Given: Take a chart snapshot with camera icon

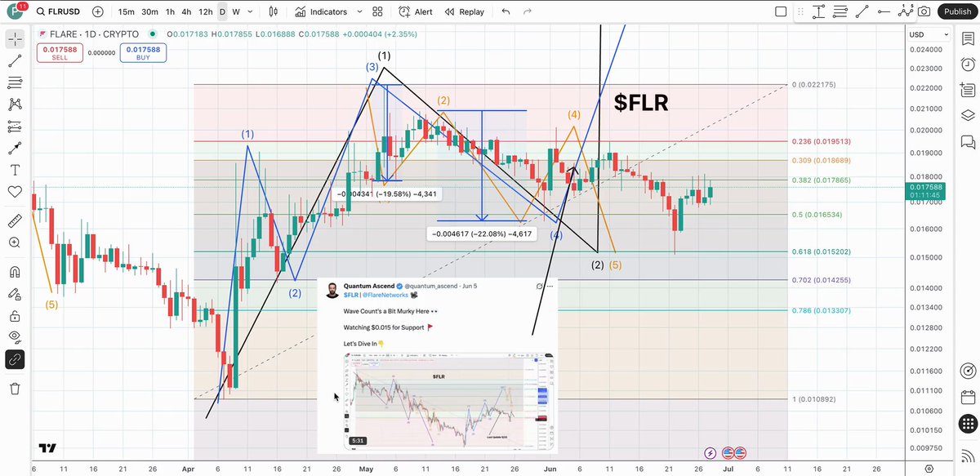Looking at the screenshot, I should (x=924, y=11).
